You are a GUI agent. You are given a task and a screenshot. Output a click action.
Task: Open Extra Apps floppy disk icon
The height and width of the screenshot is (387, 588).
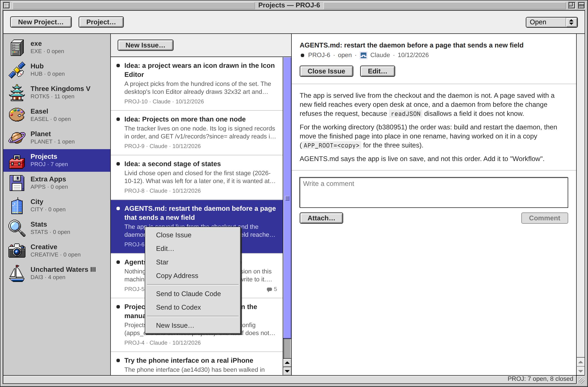pyautogui.click(x=17, y=183)
